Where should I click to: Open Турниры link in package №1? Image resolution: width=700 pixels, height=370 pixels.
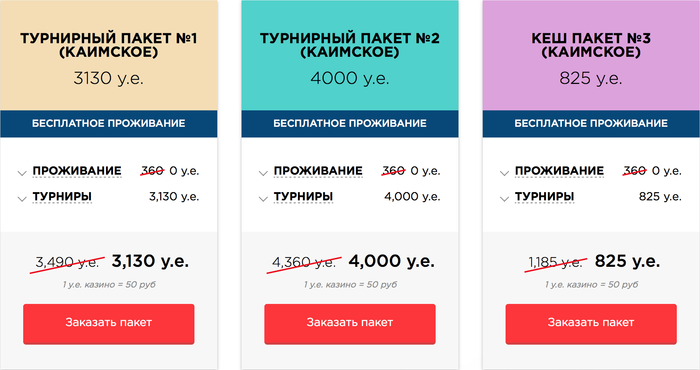click(x=62, y=197)
